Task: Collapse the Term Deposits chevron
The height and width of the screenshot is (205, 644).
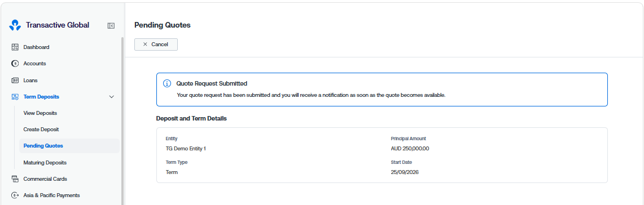Action: (111, 97)
